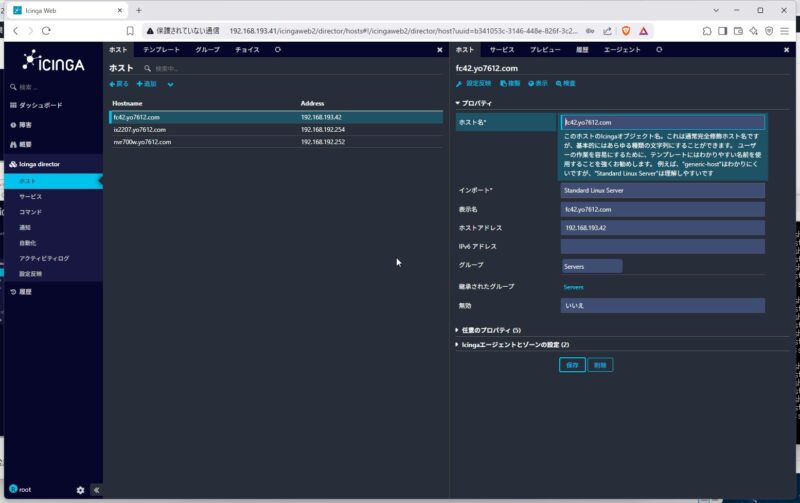The width and height of the screenshot is (800, 503).
Task: Collapse the プロパティ section
Action: [x=474, y=103]
